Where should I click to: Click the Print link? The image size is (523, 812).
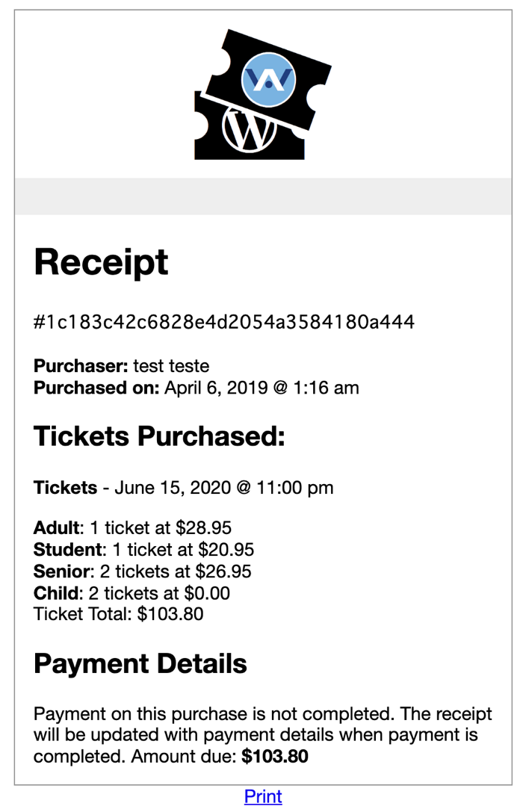coord(263,796)
